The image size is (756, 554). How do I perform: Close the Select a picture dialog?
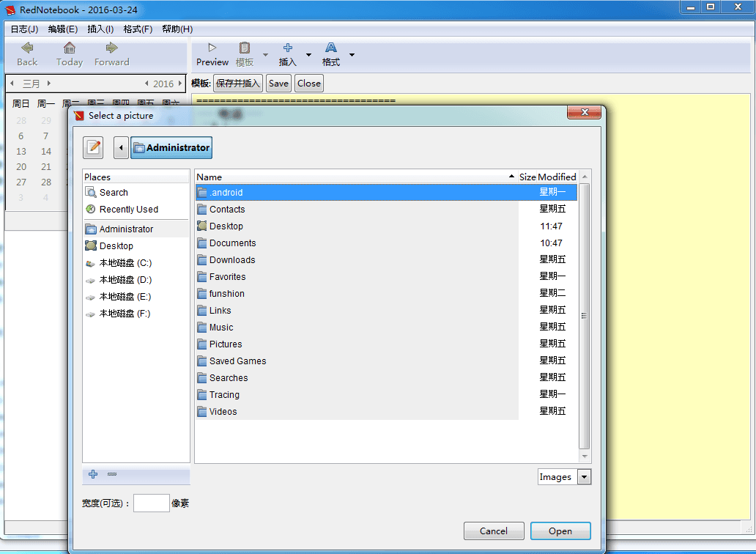pos(585,112)
